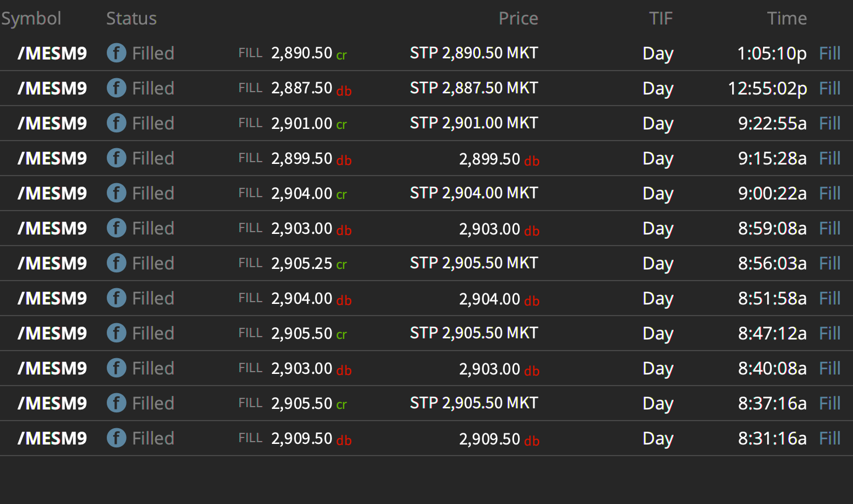Sort orders by the Status column header
The width and height of the screenshot is (853, 504).
pos(131,19)
